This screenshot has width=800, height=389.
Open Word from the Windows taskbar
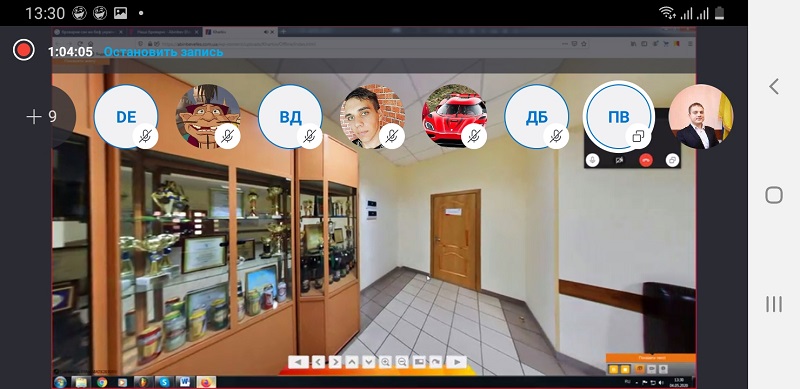pyautogui.click(x=185, y=382)
